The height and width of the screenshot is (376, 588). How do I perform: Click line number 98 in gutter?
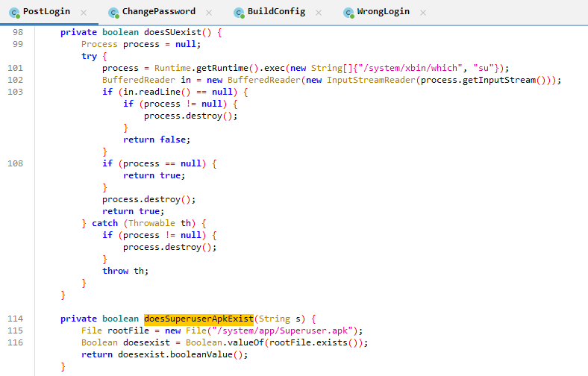pyautogui.click(x=18, y=32)
